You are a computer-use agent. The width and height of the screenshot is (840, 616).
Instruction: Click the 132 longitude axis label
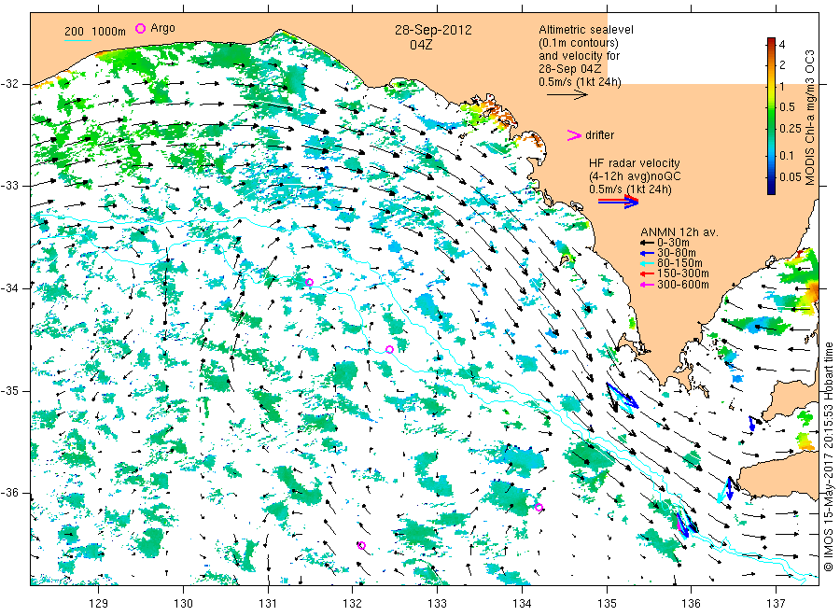pos(353,604)
